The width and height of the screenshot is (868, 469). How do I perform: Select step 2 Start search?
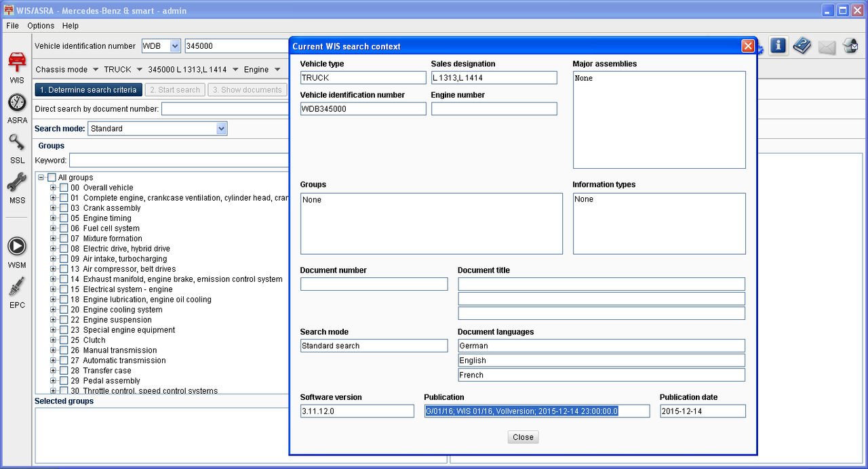[x=175, y=89]
